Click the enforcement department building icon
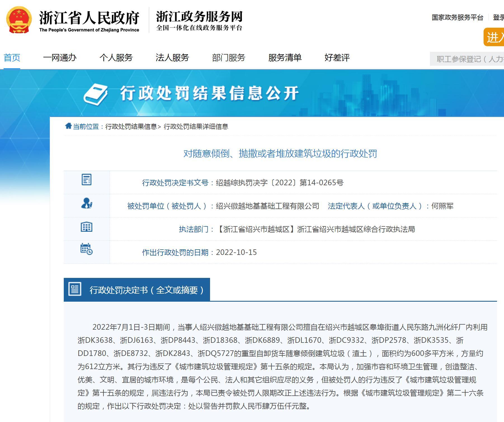 pos(86,227)
